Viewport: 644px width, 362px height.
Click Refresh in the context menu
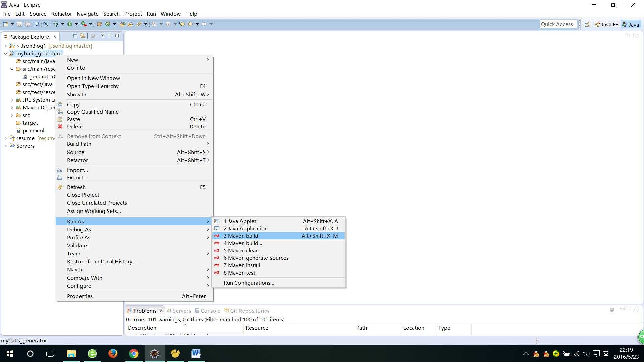(x=134, y=187)
